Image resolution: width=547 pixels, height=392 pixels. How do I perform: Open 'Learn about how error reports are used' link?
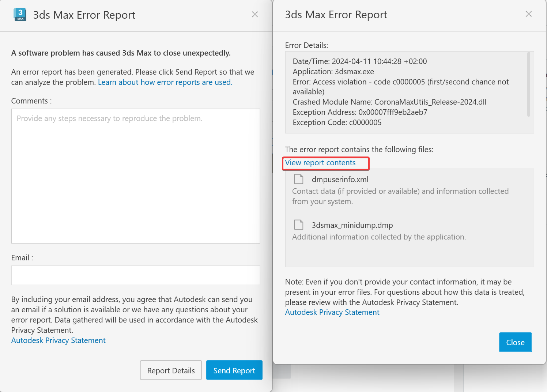click(x=165, y=82)
